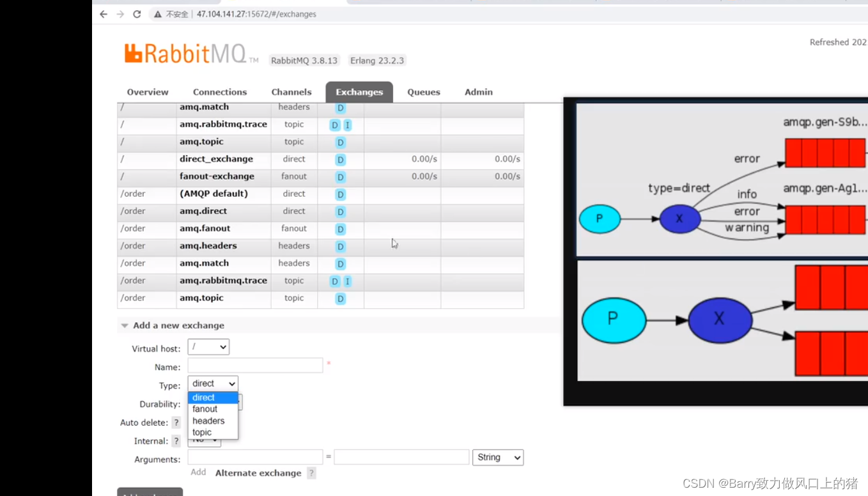Go back using the browser back arrow

(104, 14)
